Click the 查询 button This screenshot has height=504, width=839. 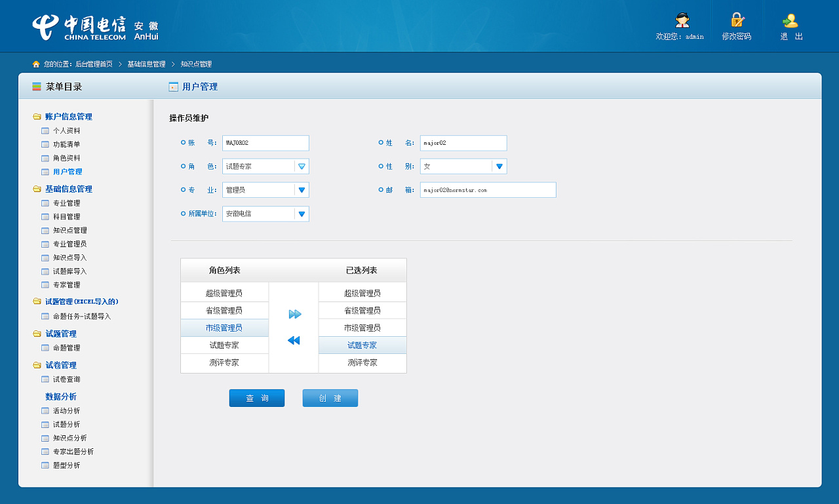pos(257,398)
